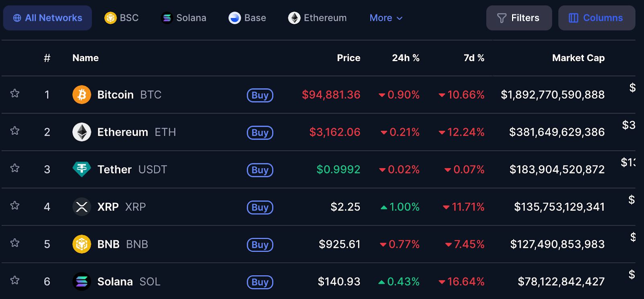
Task: Add Bitcoin to watchlist via star icon
Action: point(15,93)
